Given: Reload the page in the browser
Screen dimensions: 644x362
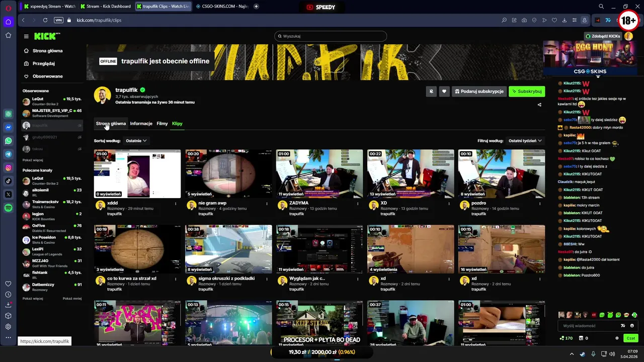Looking at the screenshot, I should 45,20.
